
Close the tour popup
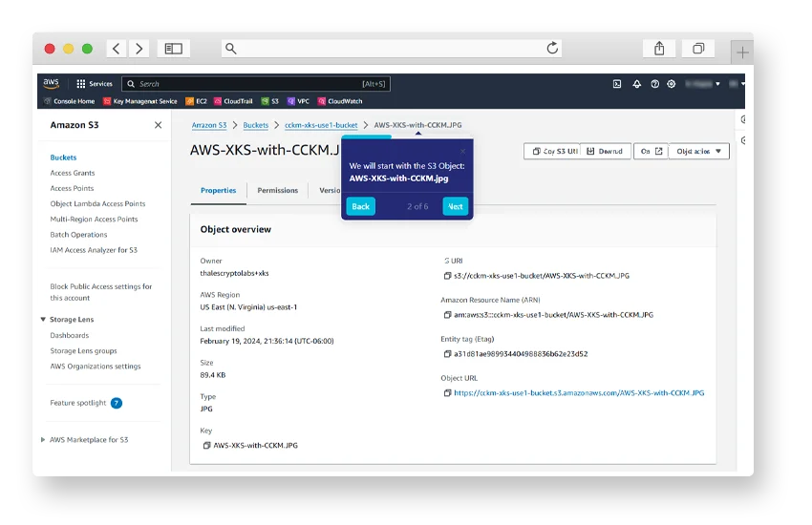pos(463,152)
